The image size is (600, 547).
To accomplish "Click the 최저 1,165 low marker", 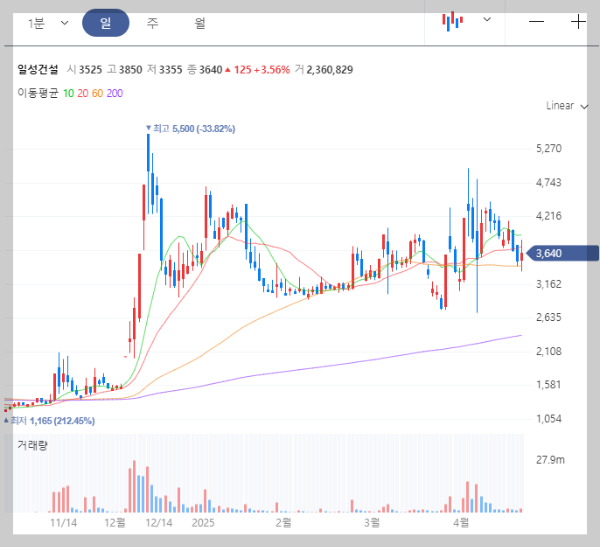I will pyautogui.click(x=50, y=421).
